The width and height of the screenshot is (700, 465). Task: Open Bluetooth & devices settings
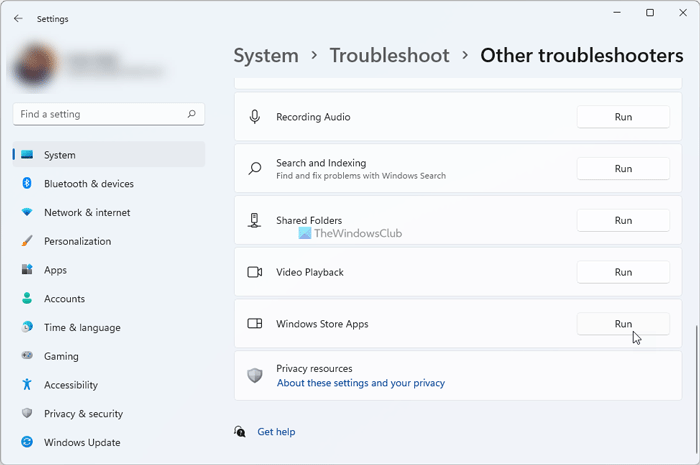(x=88, y=184)
